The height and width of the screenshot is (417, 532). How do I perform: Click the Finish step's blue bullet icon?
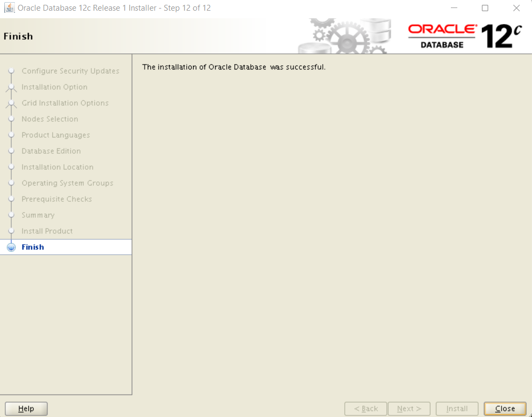click(11, 247)
